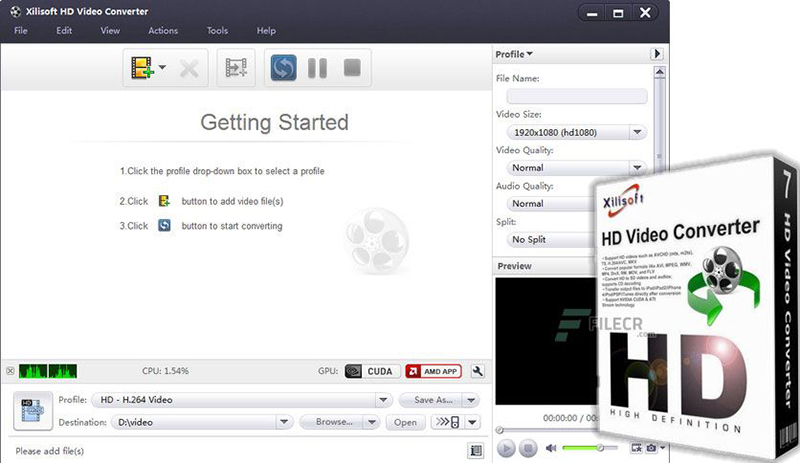The image size is (800, 463).
Task: Click the 'Getting Started' heading text
Action: tap(274, 123)
